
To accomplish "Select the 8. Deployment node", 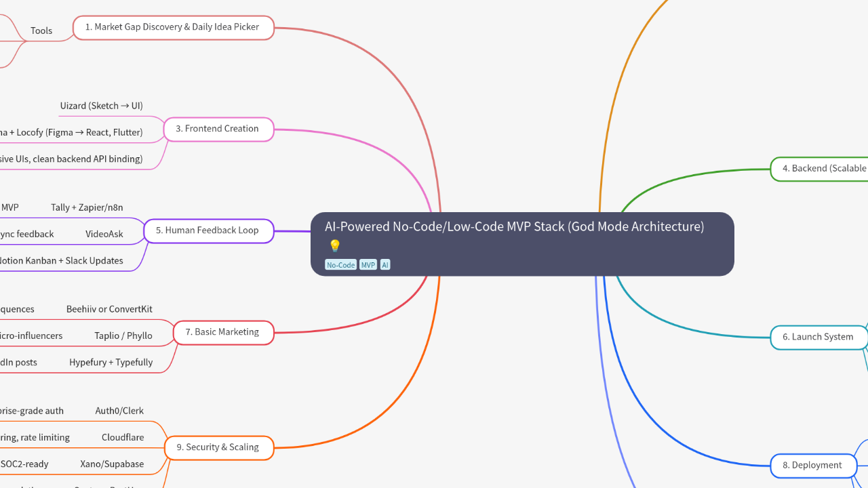I will tap(814, 466).
